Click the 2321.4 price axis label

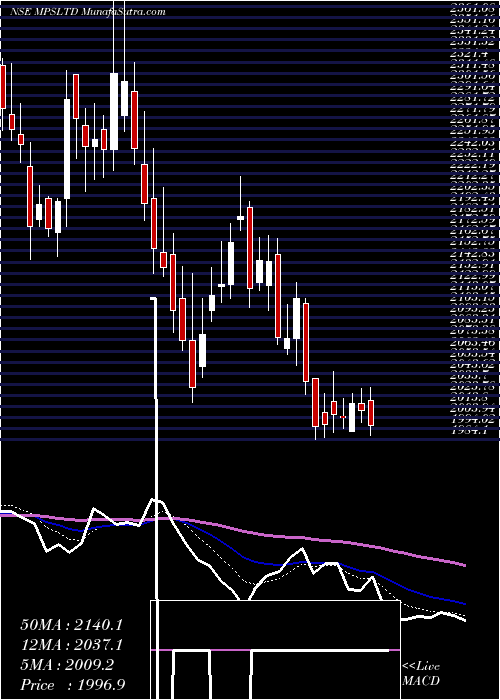click(x=471, y=54)
